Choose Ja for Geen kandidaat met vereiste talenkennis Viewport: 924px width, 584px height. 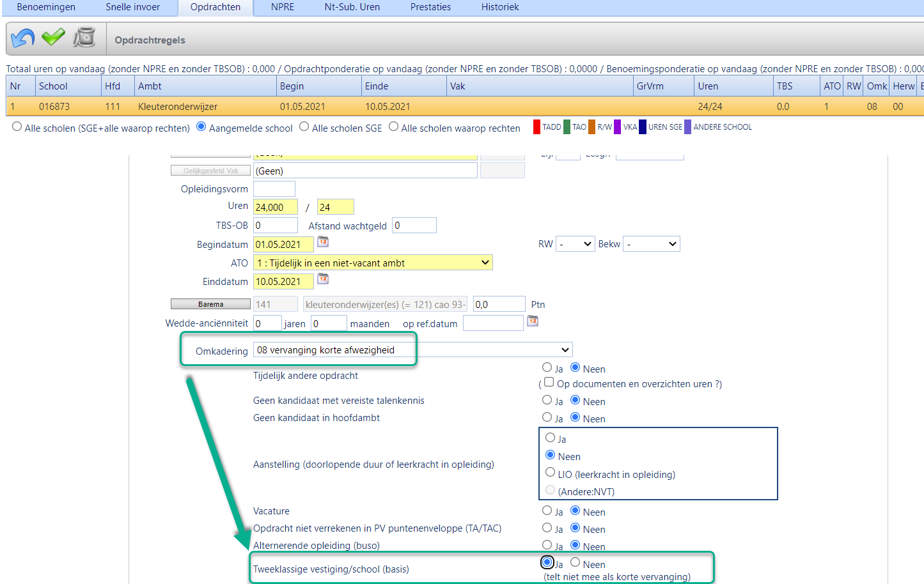click(547, 400)
